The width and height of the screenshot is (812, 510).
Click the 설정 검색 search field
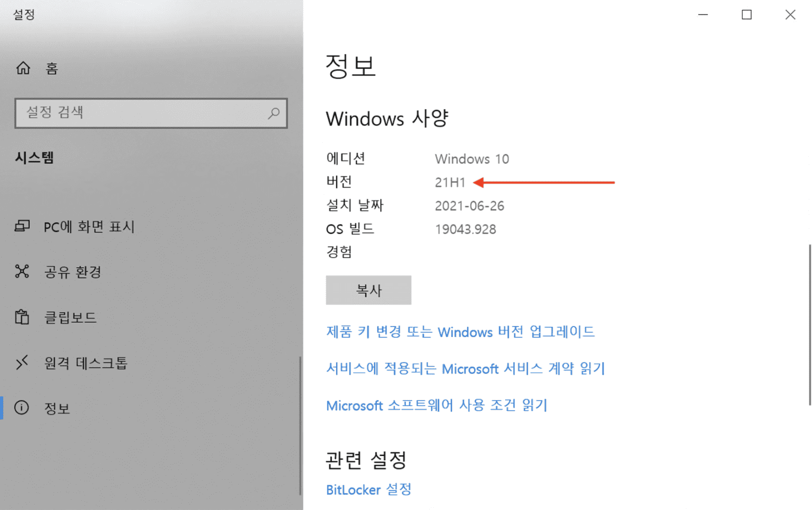(151, 113)
